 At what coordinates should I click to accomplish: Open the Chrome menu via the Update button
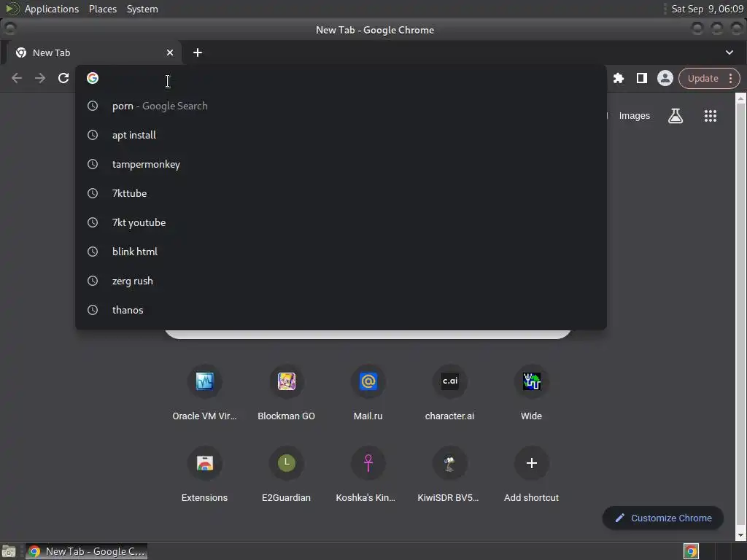click(709, 78)
